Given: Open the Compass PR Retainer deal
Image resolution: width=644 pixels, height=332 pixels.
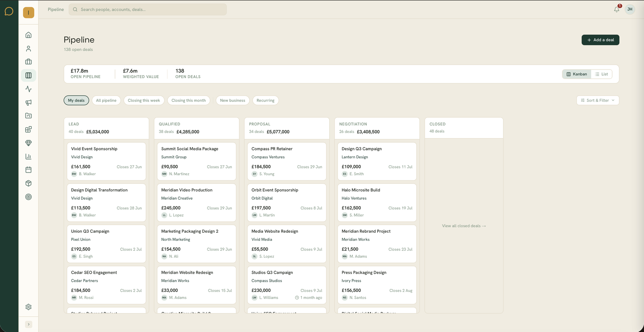Looking at the screenshot, I should point(287,161).
